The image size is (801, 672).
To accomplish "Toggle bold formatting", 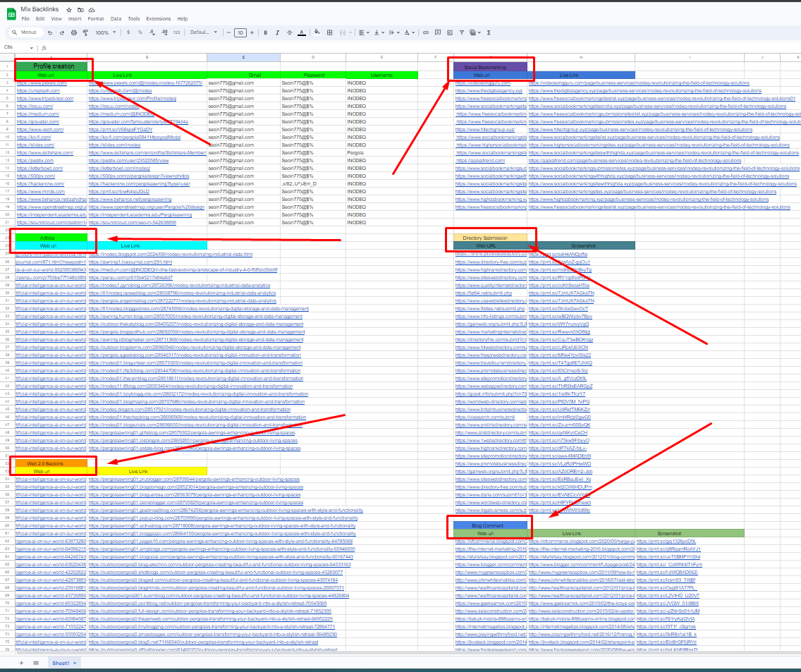I will (266, 32).
